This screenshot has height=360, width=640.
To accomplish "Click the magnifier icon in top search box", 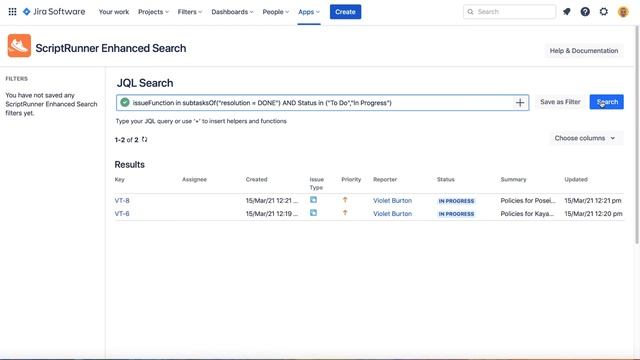I will coord(470,12).
